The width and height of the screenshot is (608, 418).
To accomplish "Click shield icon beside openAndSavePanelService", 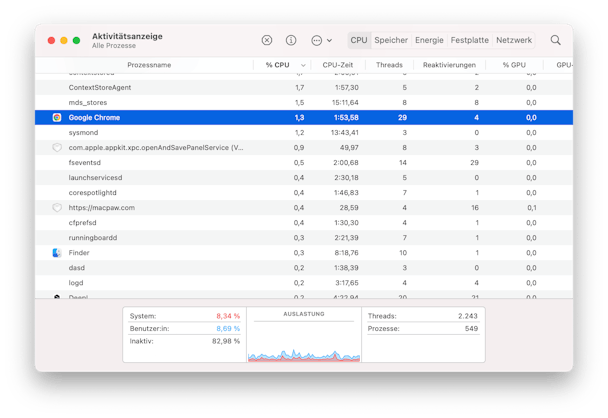I will click(x=57, y=147).
